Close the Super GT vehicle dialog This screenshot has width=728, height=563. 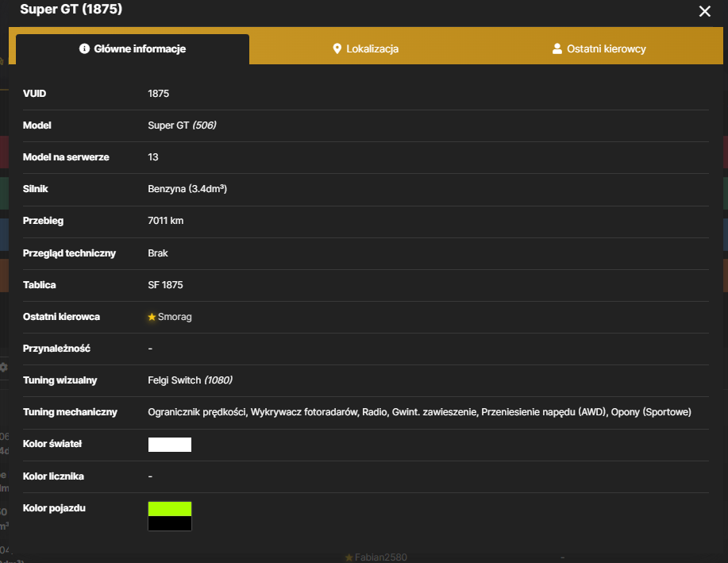click(x=704, y=11)
